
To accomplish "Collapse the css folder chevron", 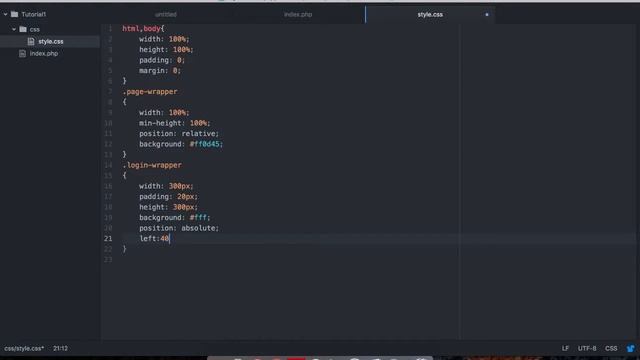I will click(x=14, y=29).
